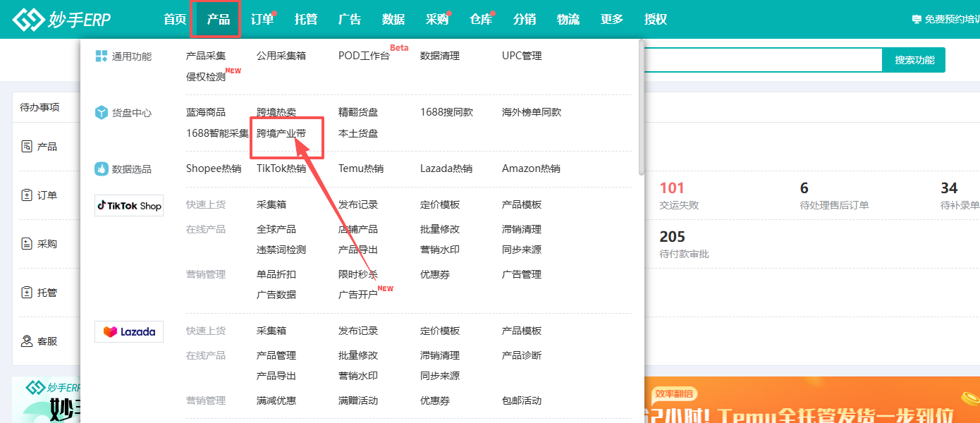Open the 数据 top menu

tap(393, 20)
